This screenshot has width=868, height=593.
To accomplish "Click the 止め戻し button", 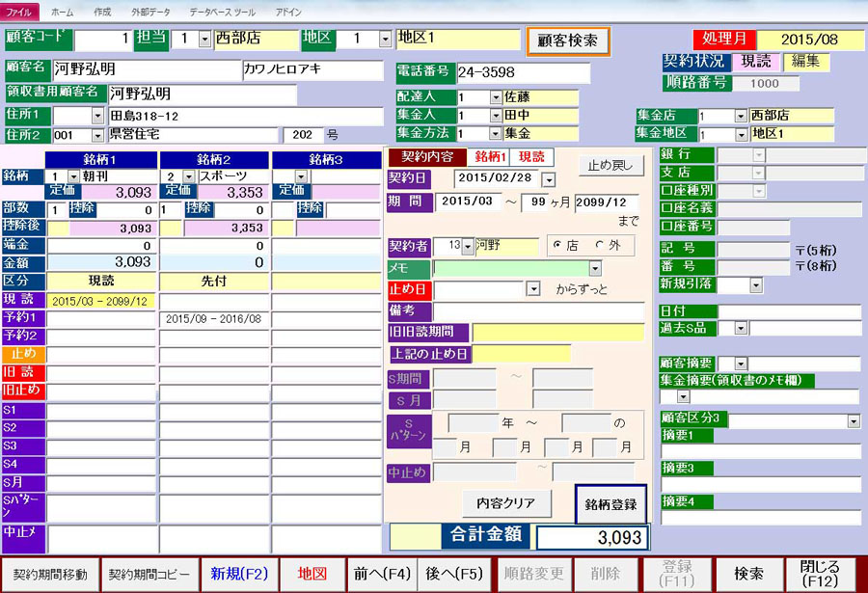I will point(611,165).
